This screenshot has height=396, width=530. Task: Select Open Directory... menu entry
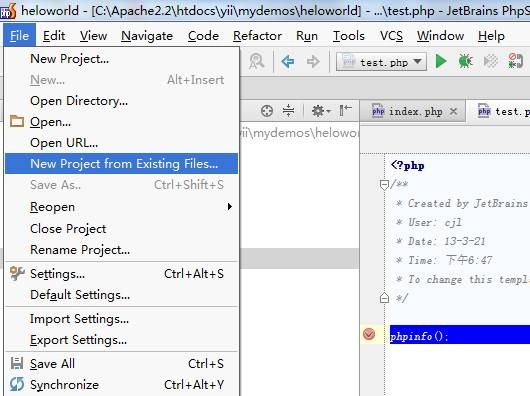pyautogui.click(x=121, y=101)
